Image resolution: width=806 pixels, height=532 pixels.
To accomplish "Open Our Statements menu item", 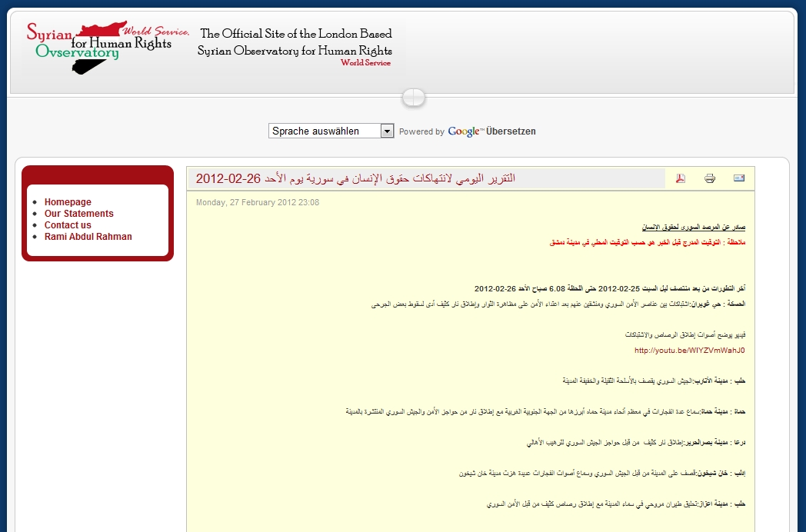I will (x=78, y=214).
